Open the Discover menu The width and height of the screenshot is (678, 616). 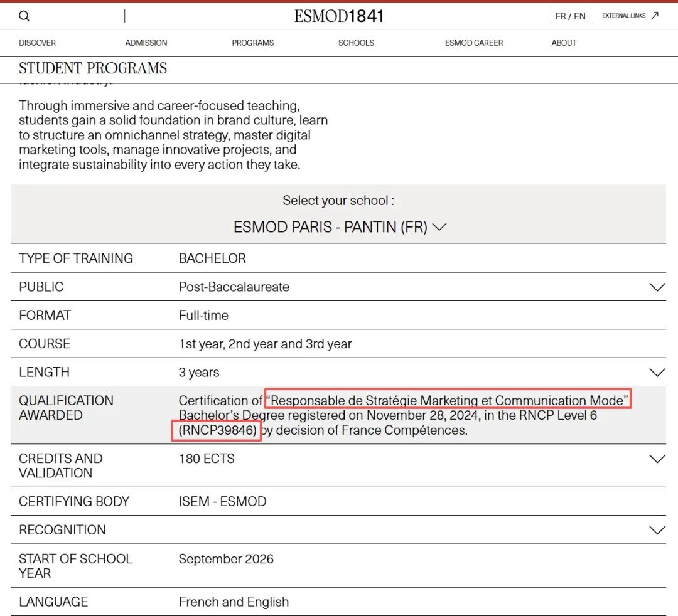[37, 43]
